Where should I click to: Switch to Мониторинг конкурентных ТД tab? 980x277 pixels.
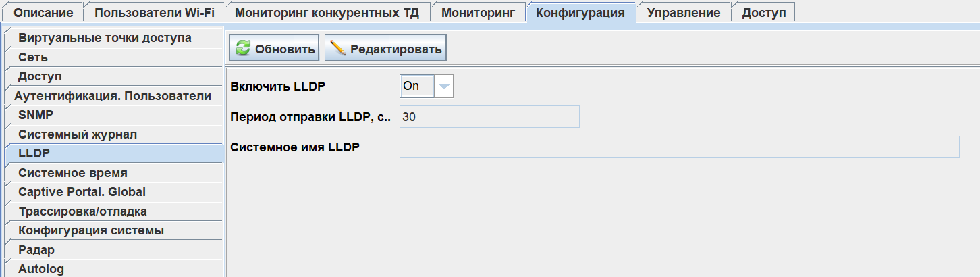[327, 13]
